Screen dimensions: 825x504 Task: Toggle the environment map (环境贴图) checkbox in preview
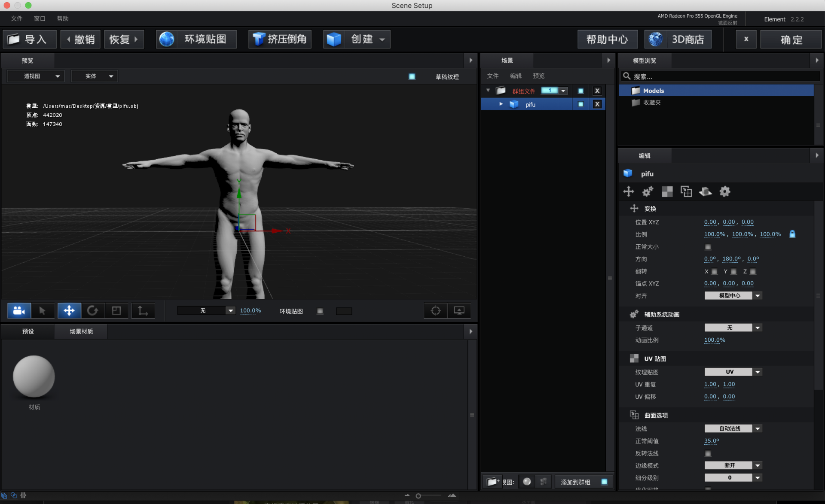click(x=320, y=311)
